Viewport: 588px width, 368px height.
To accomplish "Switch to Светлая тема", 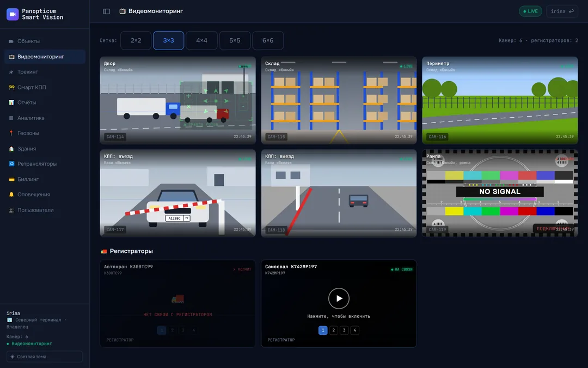I will coord(45,357).
